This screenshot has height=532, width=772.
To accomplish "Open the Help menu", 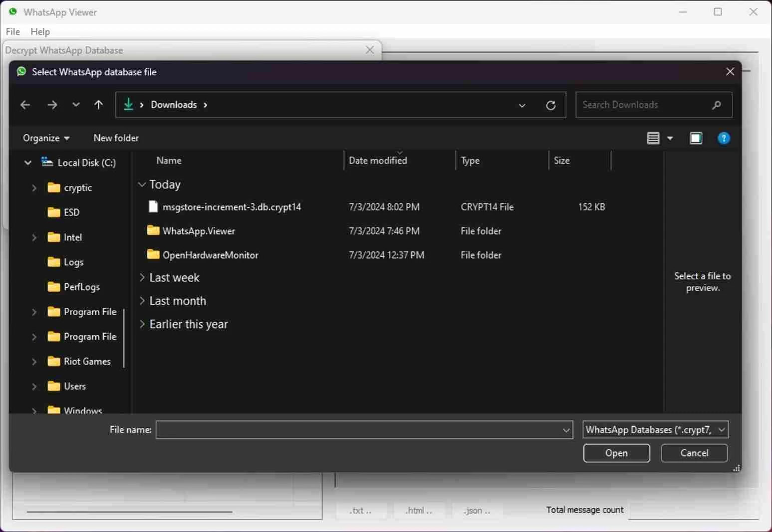I will (40, 31).
